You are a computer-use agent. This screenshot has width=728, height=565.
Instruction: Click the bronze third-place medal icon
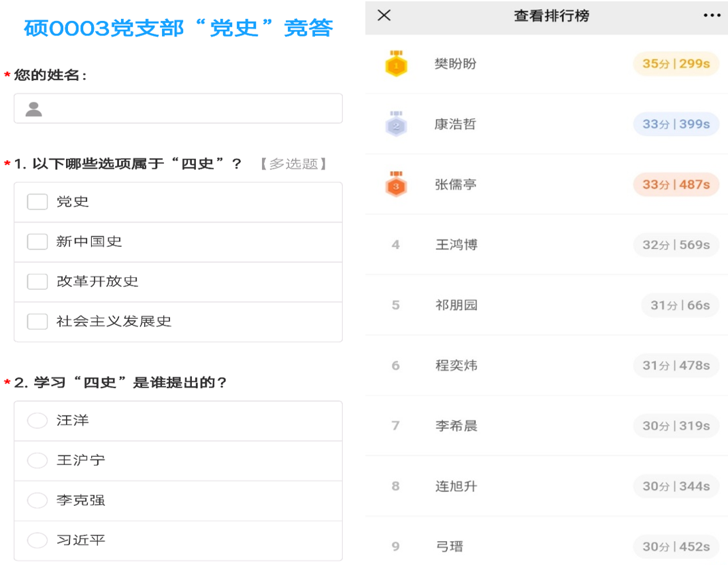396,184
